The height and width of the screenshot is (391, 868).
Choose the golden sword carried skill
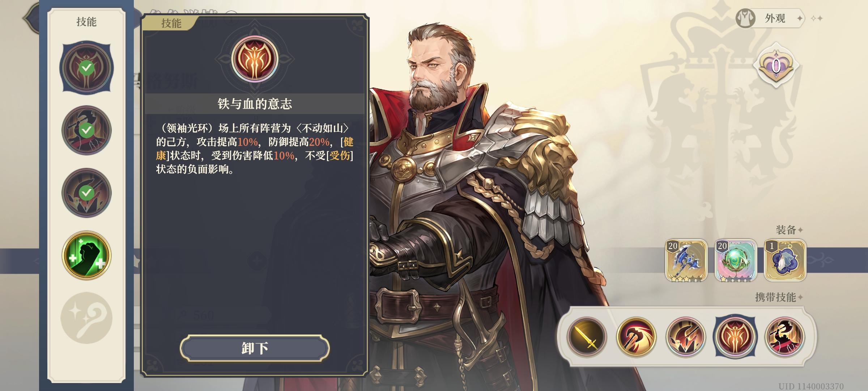[587, 337]
